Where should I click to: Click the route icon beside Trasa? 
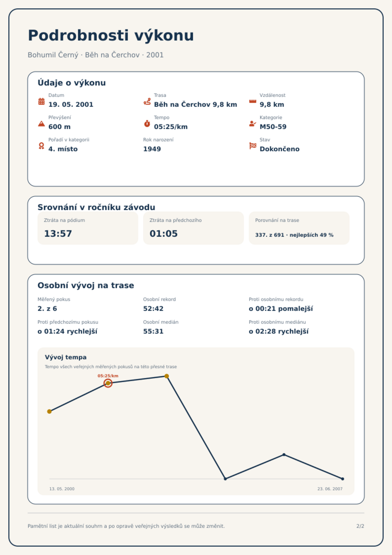(x=147, y=101)
